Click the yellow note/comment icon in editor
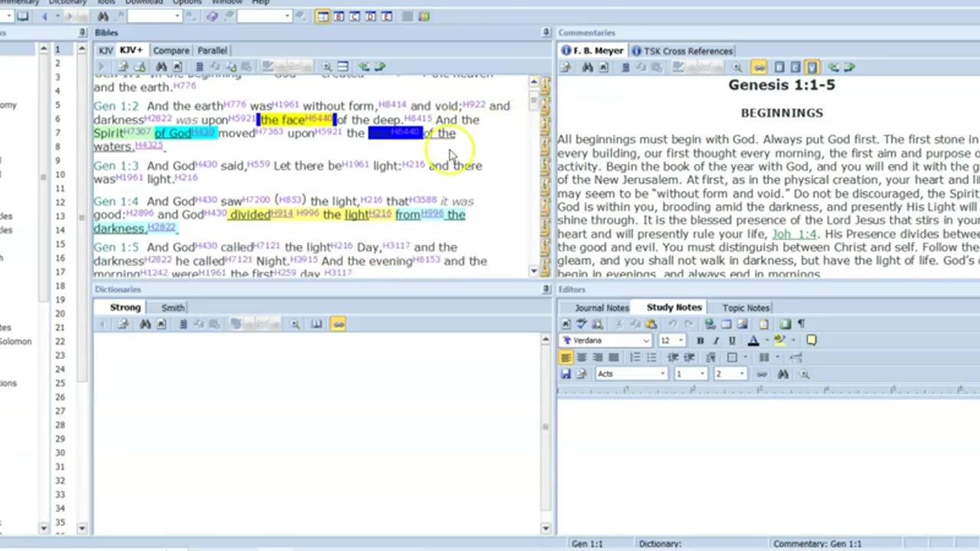The height and width of the screenshot is (551, 980). (x=812, y=340)
